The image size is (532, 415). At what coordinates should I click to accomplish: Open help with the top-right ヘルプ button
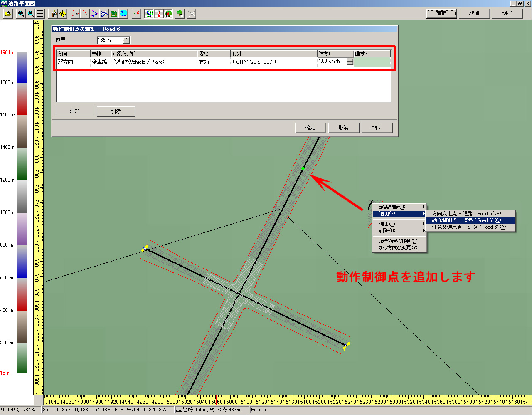(x=507, y=13)
